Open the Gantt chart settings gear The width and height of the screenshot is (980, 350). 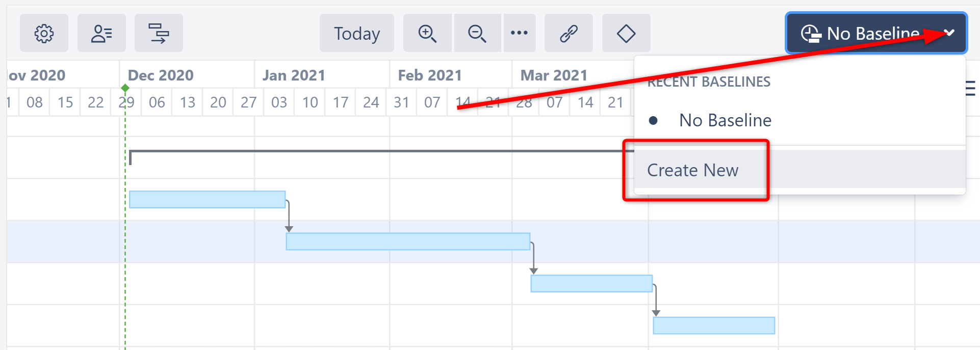pyautogui.click(x=44, y=33)
